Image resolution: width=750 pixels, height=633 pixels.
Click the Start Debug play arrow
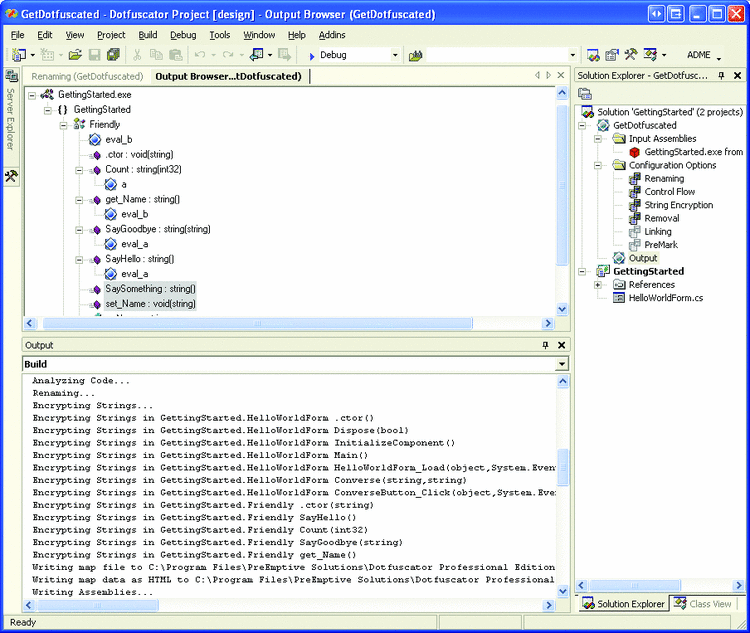click(311, 56)
